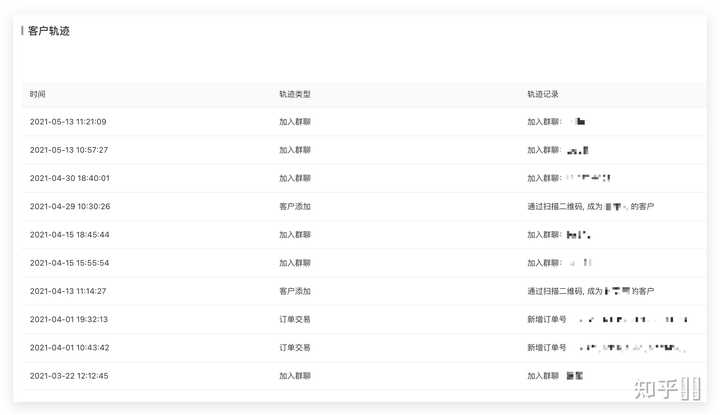Click 客户添加 type in the 04-29 row
The image size is (720, 415).
pyautogui.click(x=295, y=206)
